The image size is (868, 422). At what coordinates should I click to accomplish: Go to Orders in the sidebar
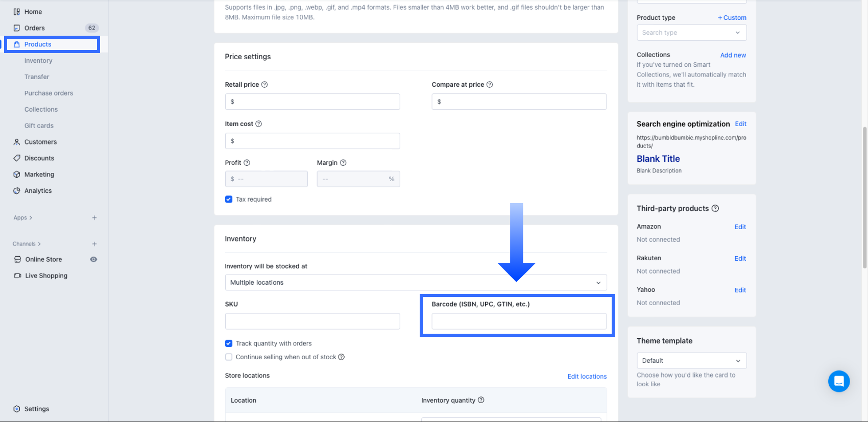35,28
